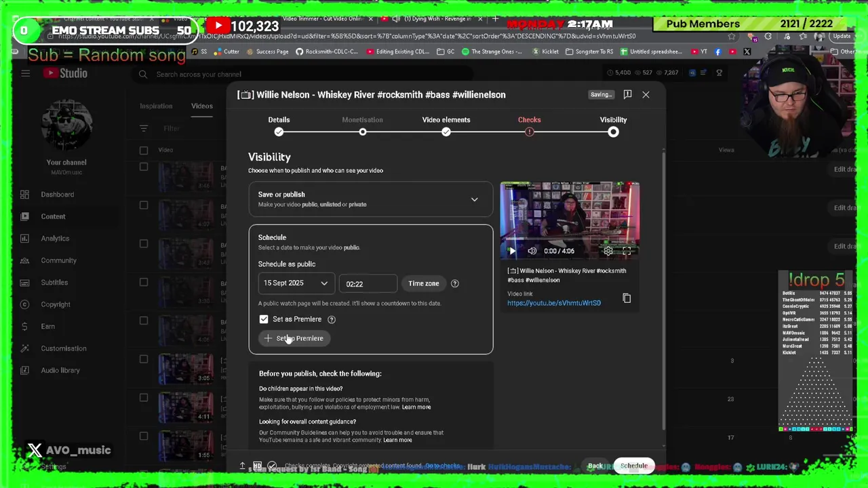Screen dimensions: 868x488
Task: Click the Go to checks link
Action: coord(443,466)
